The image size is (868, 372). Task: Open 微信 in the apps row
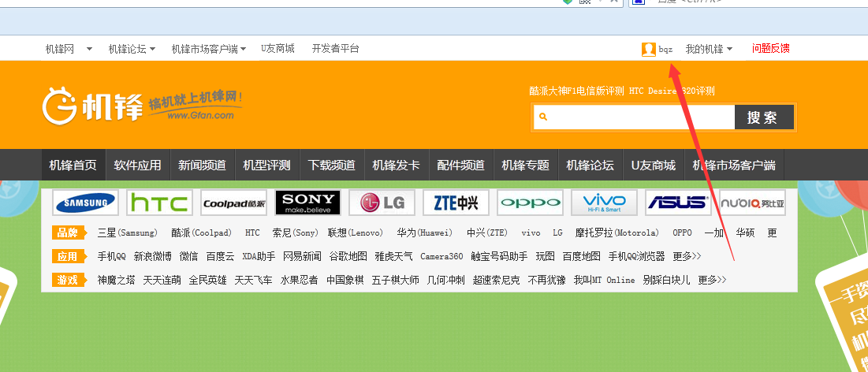[x=188, y=256]
